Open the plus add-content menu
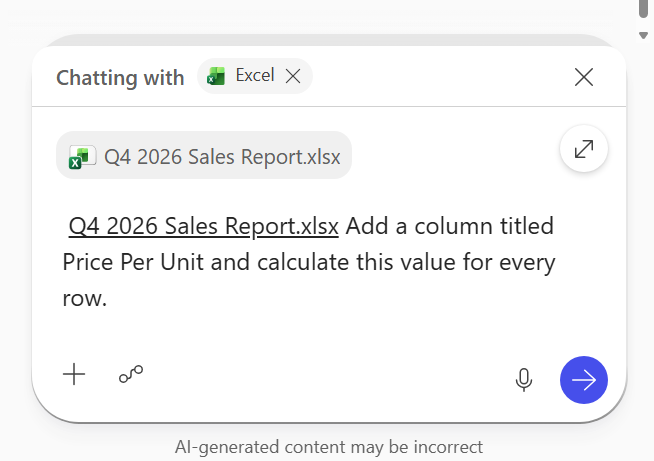Image resolution: width=654 pixels, height=461 pixels. point(74,374)
